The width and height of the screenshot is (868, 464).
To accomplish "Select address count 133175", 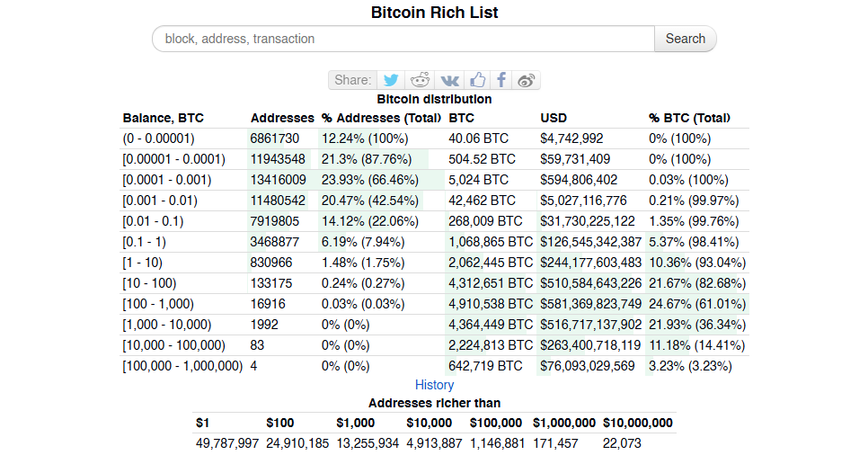I will (x=271, y=283).
